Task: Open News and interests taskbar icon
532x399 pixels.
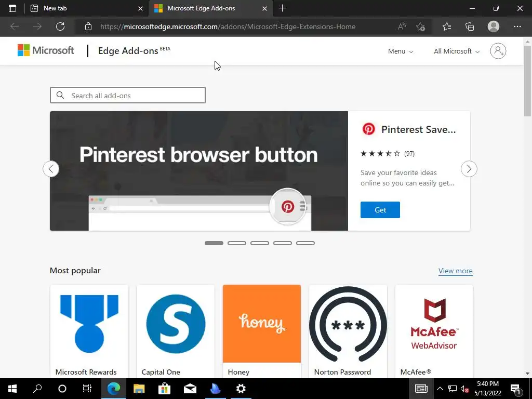Action: click(x=421, y=389)
